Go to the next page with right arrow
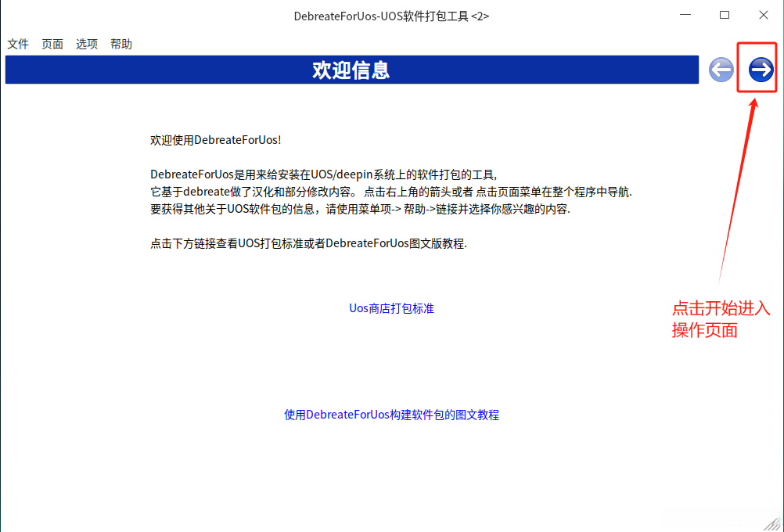The image size is (784, 532). 761,69
